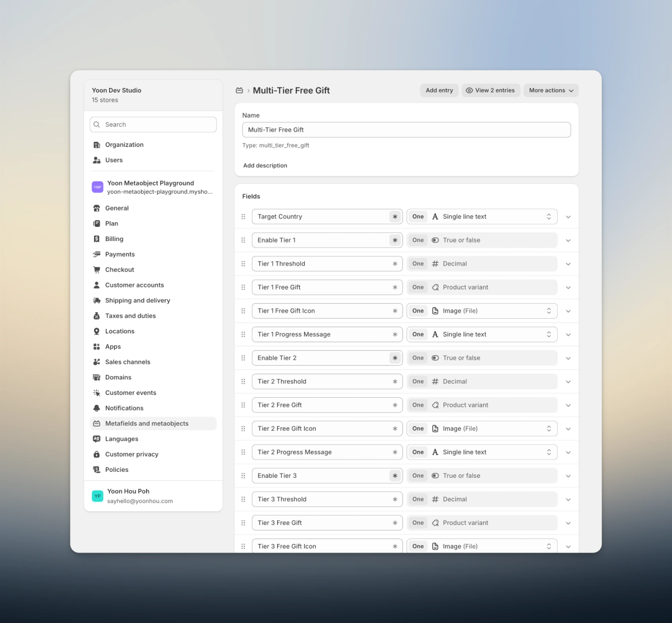The height and width of the screenshot is (623, 672).
Task: Open Shipping and delivery settings
Action: pyautogui.click(x=153, y=300)
